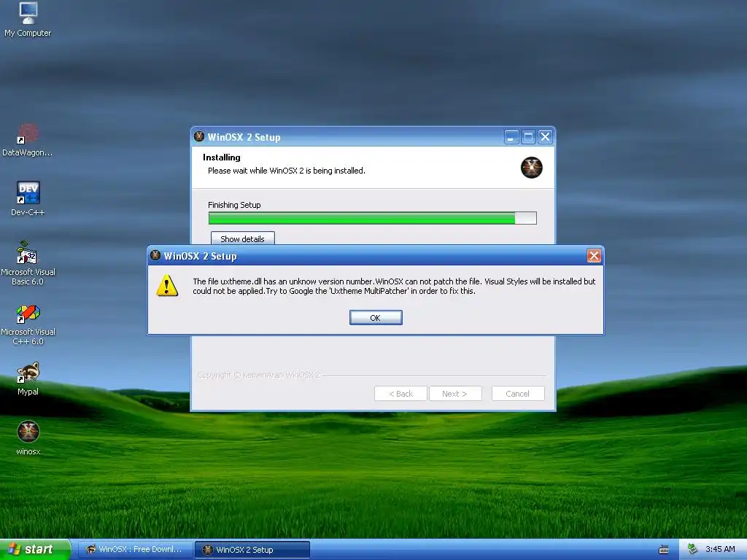This screenshot has height=560, width=747.
Task: Switch to WinOSX 2 Setup taskbar item
Action: pyautogui.click(x=252, y=550)
